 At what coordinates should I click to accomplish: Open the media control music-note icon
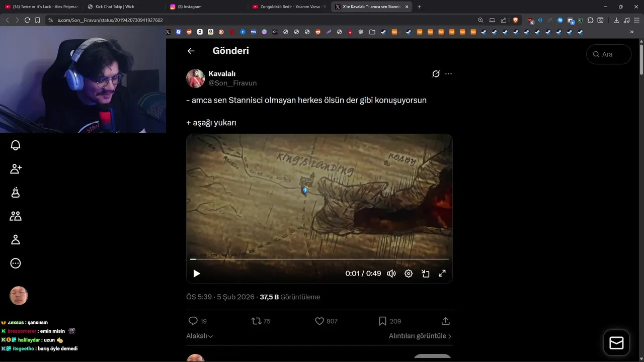[x=626, y=20]
